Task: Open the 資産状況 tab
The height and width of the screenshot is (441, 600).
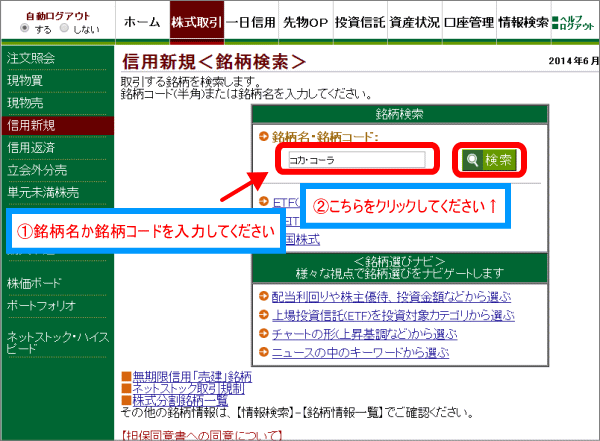Action: (415, 22)
